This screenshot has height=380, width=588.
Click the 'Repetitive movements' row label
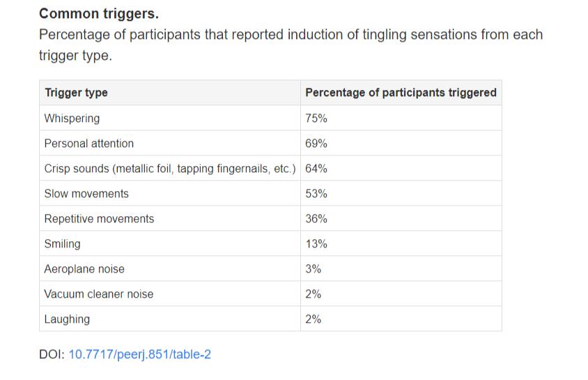point(99,219)
